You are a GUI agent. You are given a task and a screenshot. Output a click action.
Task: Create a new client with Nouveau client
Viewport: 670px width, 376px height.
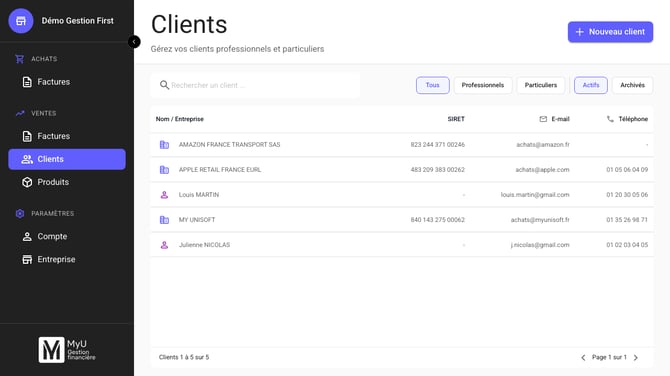(x=610, y=32)
